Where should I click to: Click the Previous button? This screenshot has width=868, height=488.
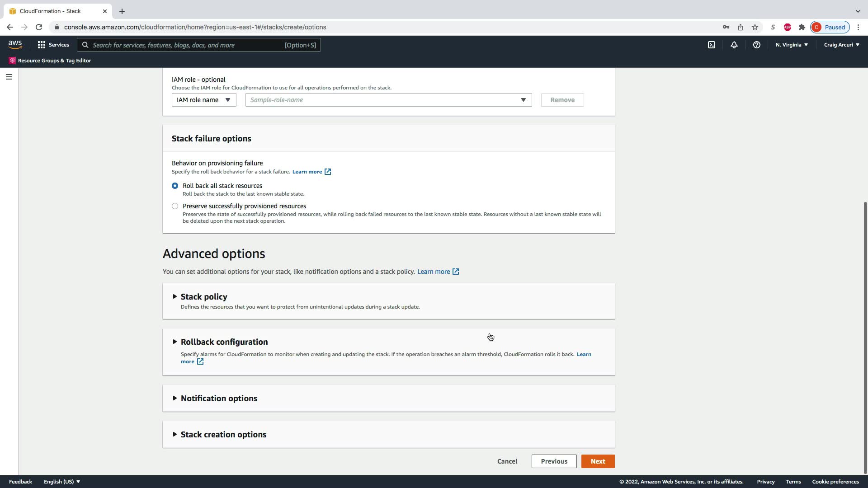point(554,461)
